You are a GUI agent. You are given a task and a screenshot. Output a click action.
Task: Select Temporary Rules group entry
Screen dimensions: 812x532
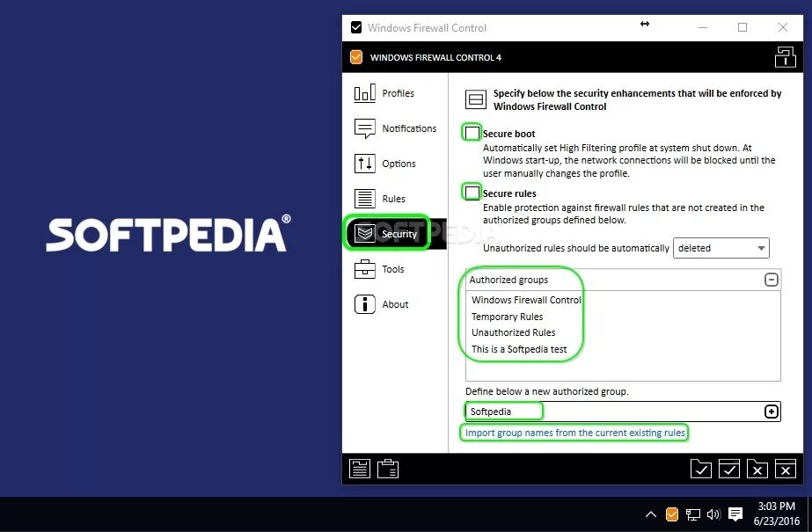[x=507, y=317]
